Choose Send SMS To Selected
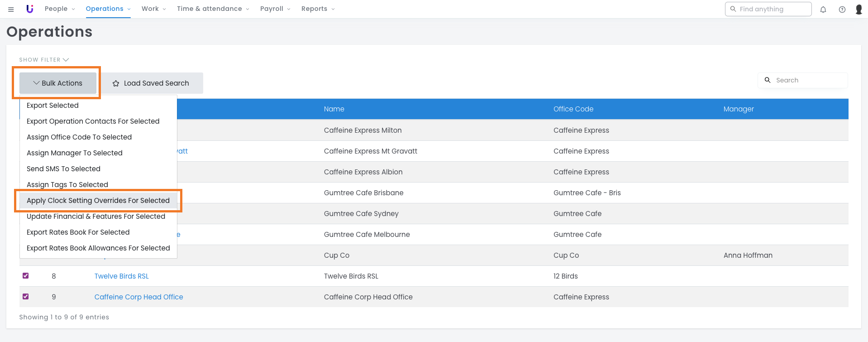This screenshot has width=868, height=342. pyautogui.click(x=63, y=169)
